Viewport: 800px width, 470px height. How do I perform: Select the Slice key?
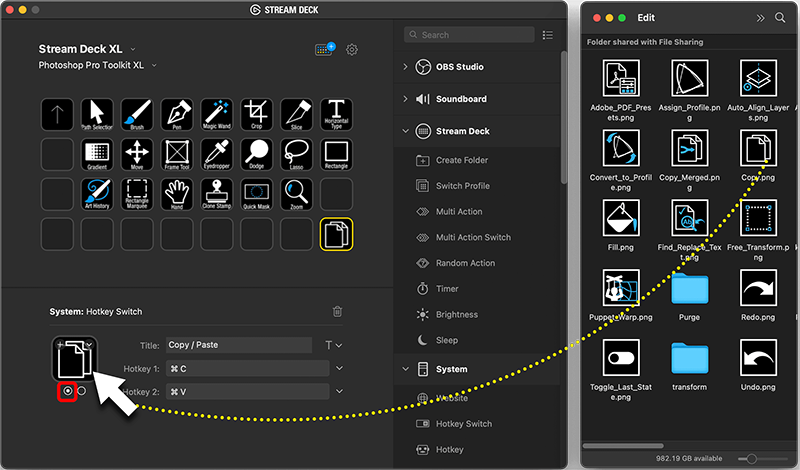[296, 114]
